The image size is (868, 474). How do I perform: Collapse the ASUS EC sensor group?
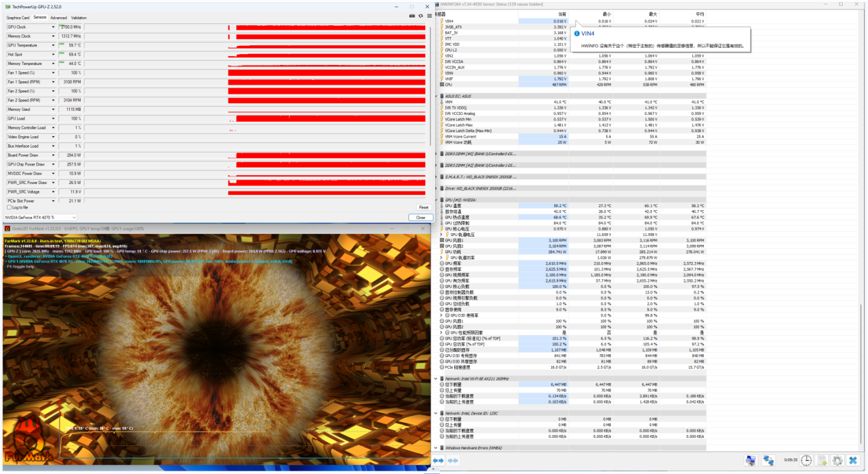tap(436, 96)
